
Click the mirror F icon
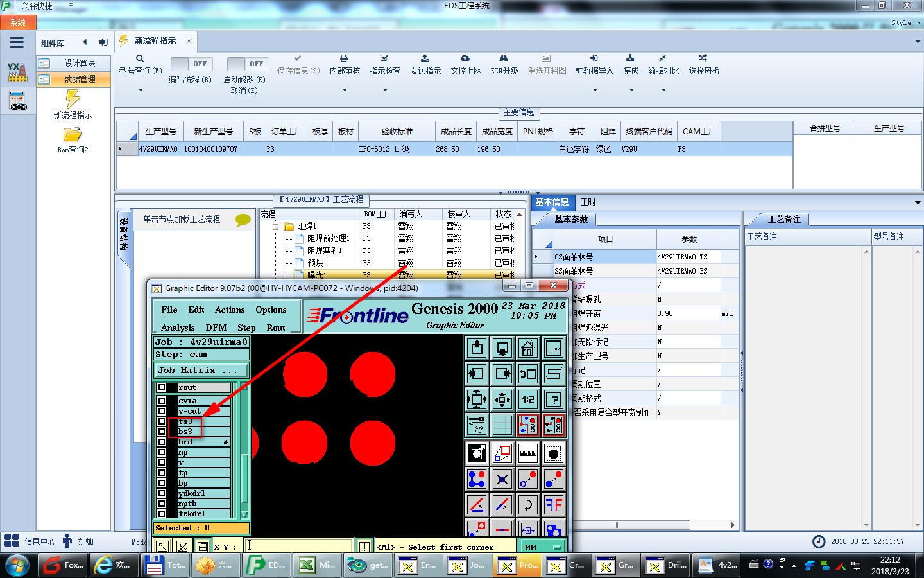[554, 505]
